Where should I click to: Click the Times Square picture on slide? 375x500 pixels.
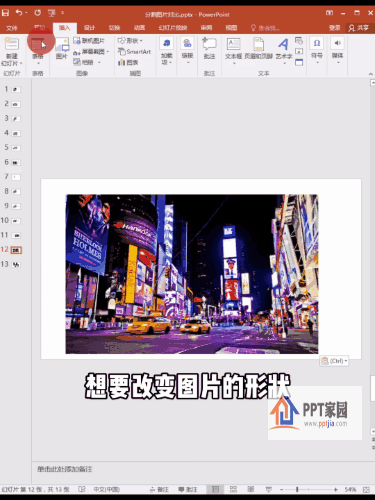point(192,274)
